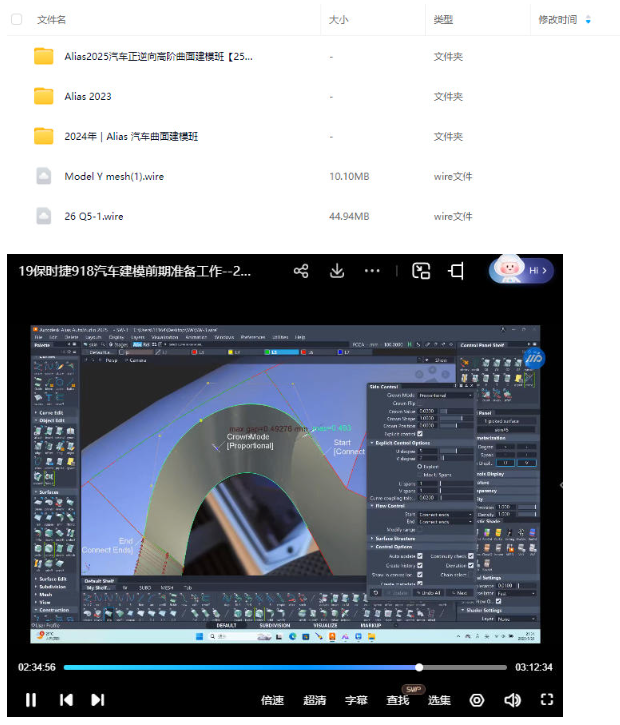Go to the previous video
The height and width of the screenshot is (725, 620).
point(66,700)
